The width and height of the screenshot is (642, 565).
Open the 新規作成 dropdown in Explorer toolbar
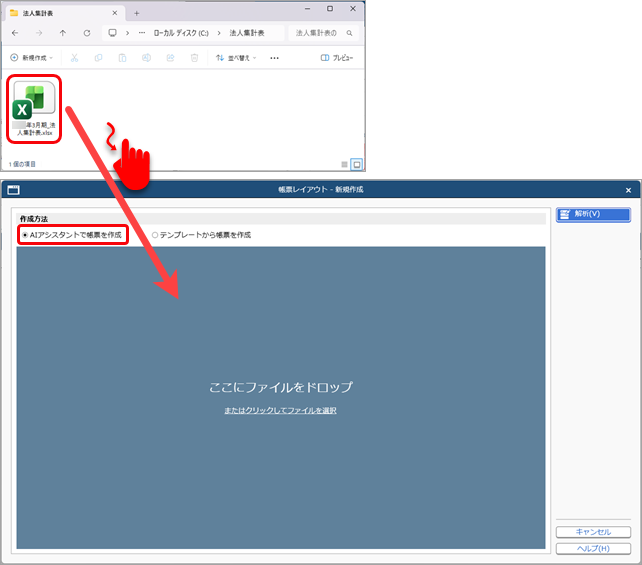[x=32, y=58]
